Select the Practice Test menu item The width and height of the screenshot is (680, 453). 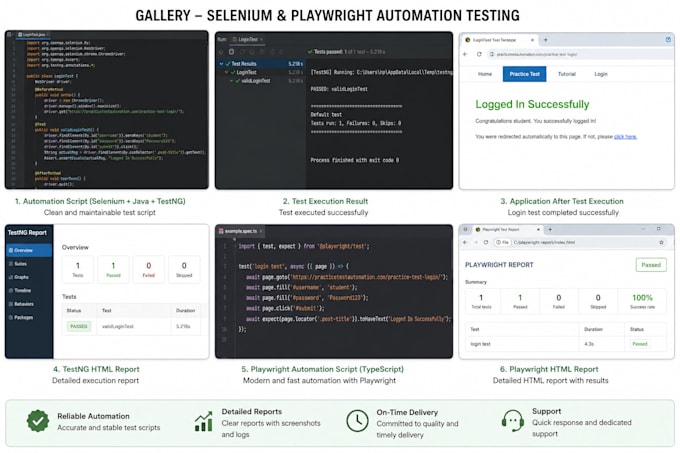coord(524,74)
